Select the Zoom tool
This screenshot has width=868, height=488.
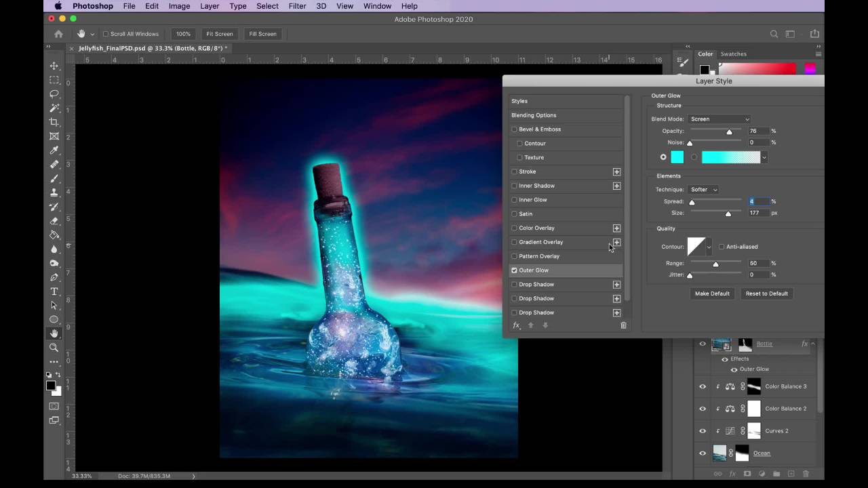54,348
